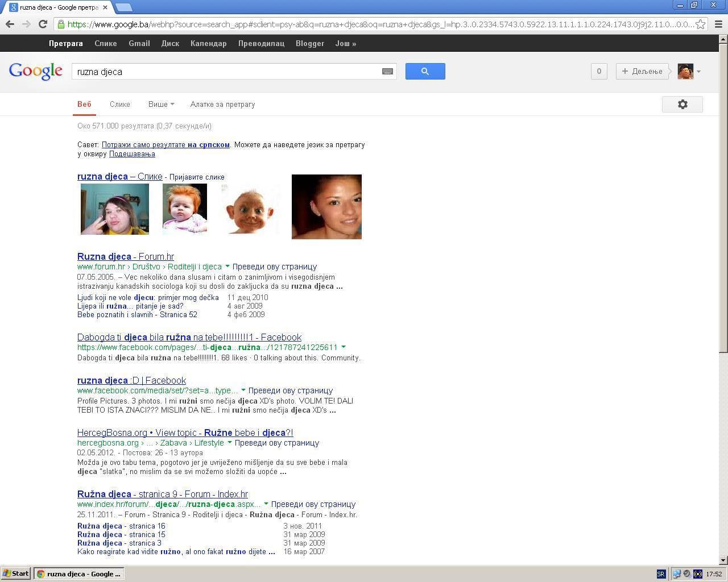This screenshot has height=582, width=728.
Task: Expand dropdown arrow next to facebook.com/media URL
Action: click(243, 390)
